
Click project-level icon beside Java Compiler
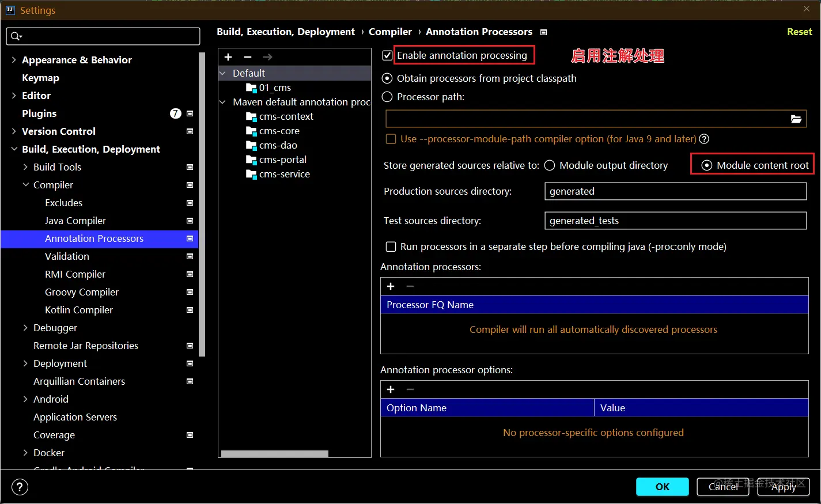[x=190, y=221]
